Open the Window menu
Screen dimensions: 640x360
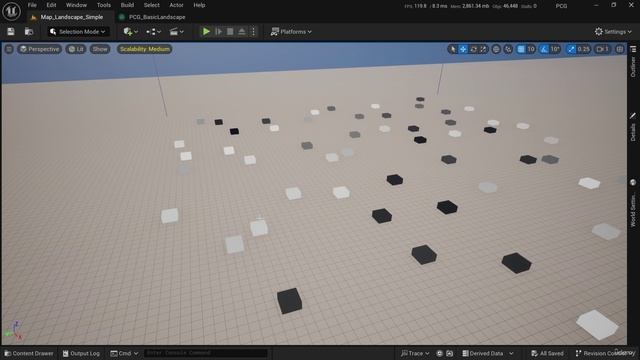point(76,5)
